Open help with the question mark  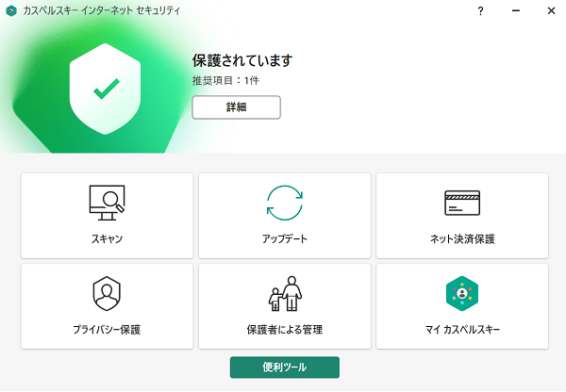[480, 11]
